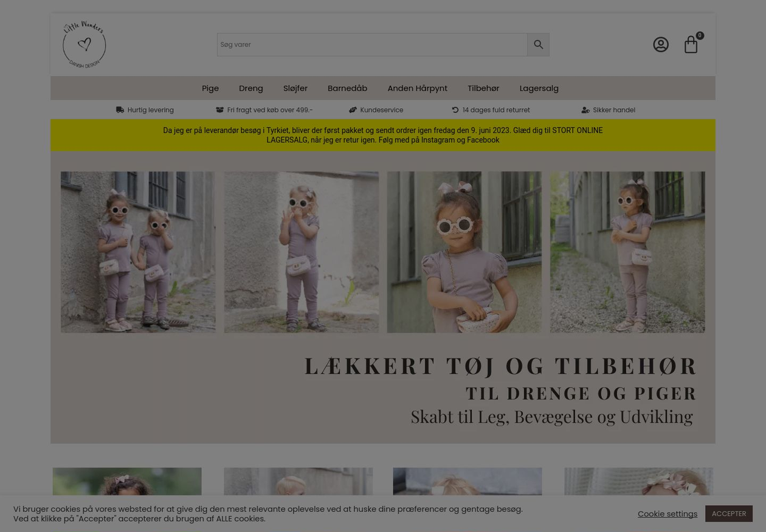Open the photo of two girls by wall
The image size is (766, 532).
[138, 252]
